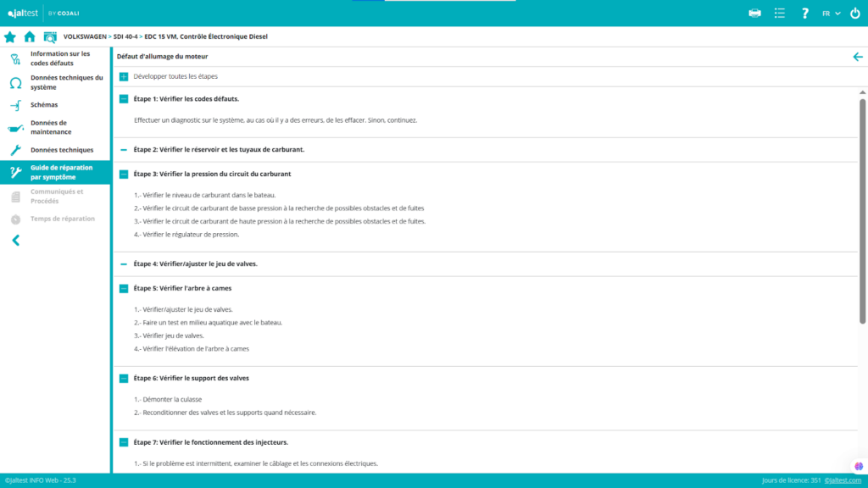Toggle Étape 3 fuel circuit pressure section
Viewport: 868px width, 488px height.
pyautogui.click(x=124, y=174)
